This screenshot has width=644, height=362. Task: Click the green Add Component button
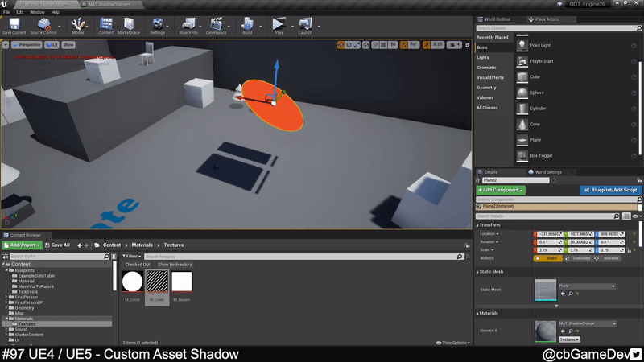click(501, 190)
